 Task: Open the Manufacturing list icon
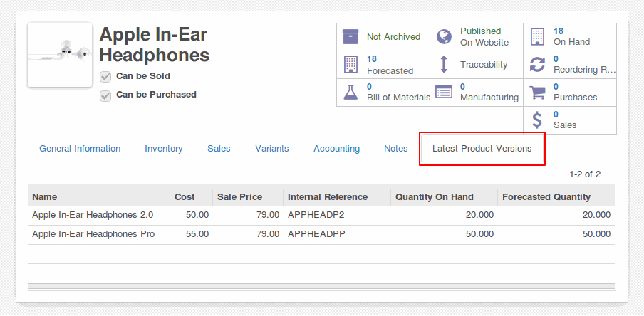tap(444, 93)
